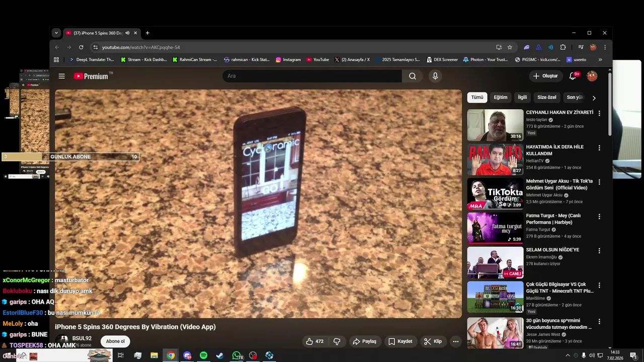Save video with Kaydet button

click(400, 341)
